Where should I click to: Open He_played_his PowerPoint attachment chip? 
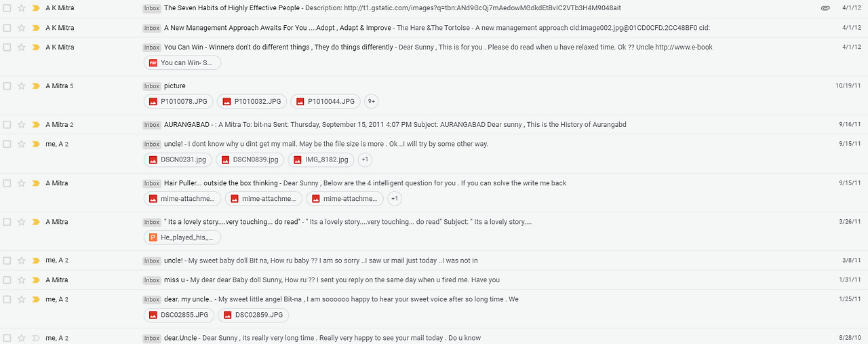(x=182, y=237)
